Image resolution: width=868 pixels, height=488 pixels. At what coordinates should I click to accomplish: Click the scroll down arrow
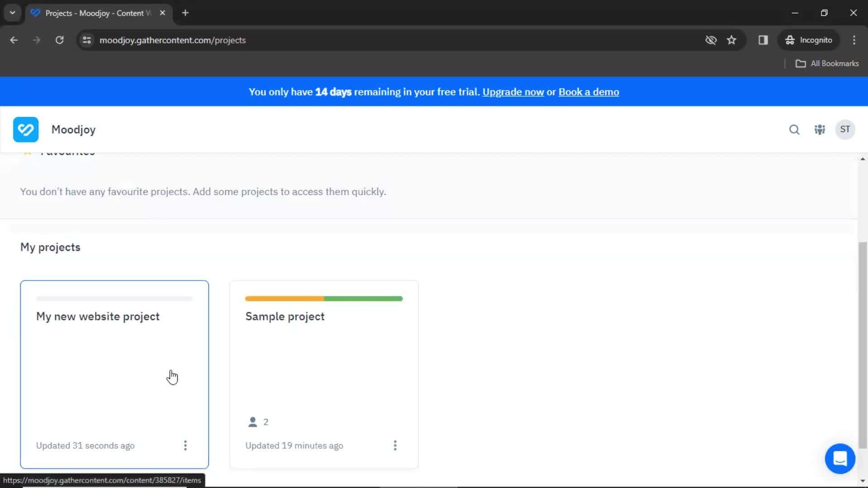click(863, 481)
